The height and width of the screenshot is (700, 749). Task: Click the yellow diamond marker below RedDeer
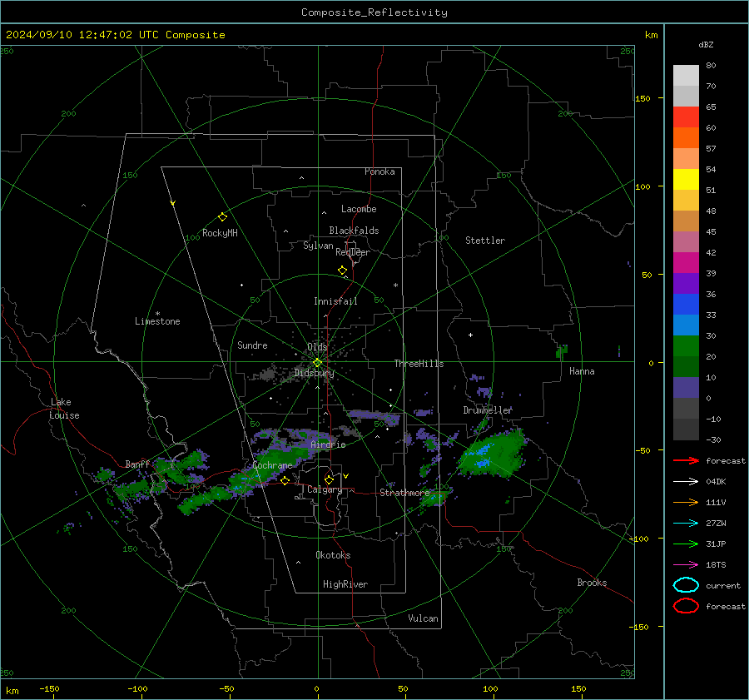(343, 271)
